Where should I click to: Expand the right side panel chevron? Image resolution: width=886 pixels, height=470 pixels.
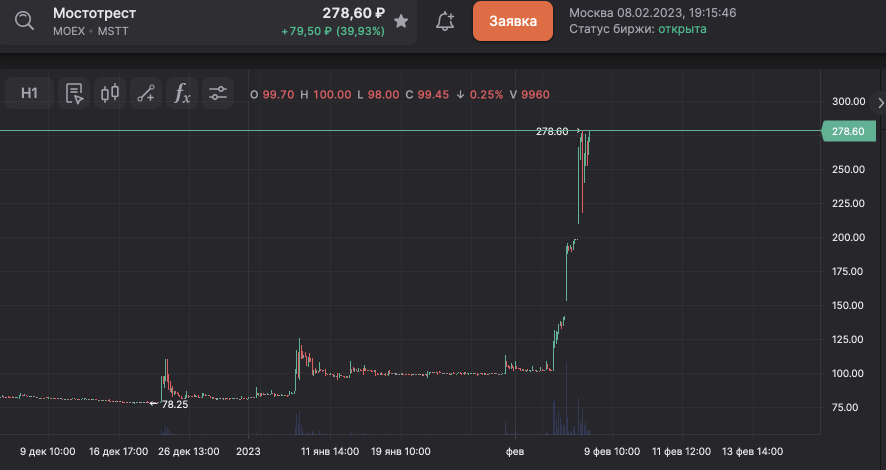(x=880, y=103)
